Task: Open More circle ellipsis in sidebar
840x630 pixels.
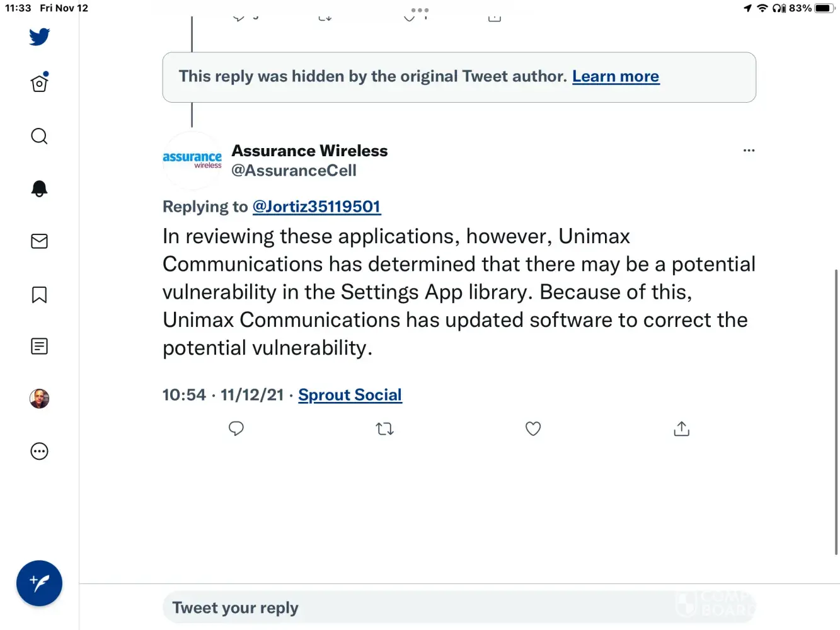Action: [x=39, y=451]
